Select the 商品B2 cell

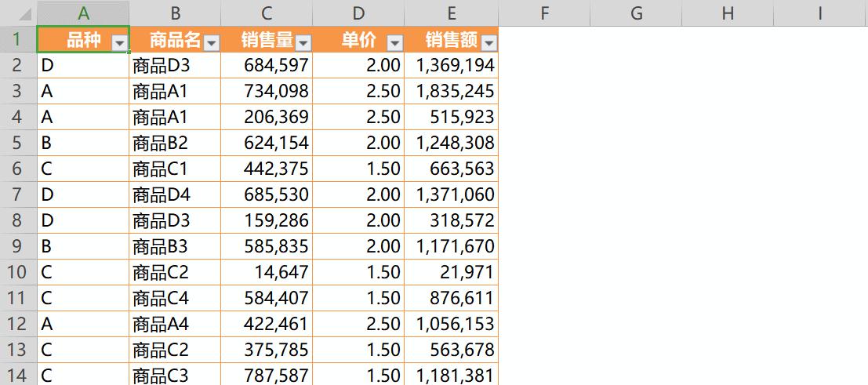tap(175, 143)
